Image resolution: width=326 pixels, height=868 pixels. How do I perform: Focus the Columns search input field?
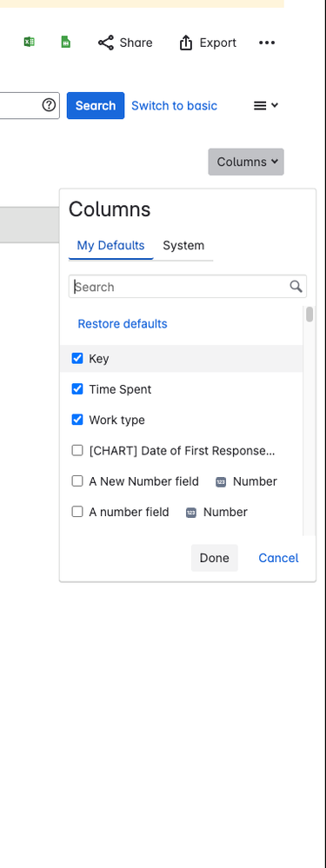tap(181, 287)
